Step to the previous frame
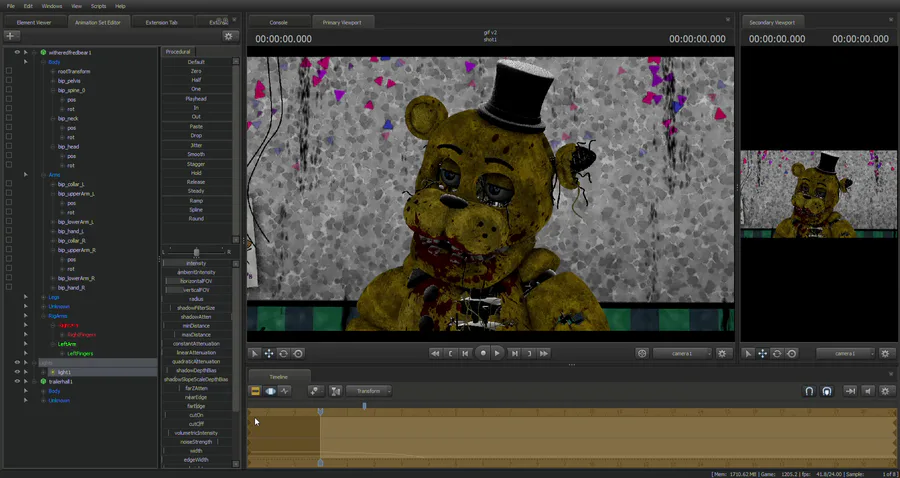Viewport: 900px width, 478px height. point(465,353)
